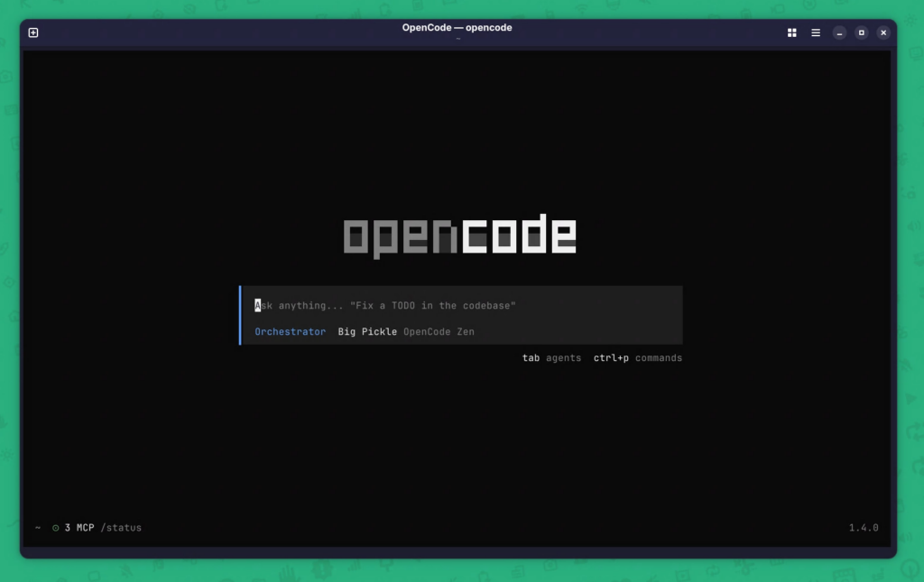Click the opencode pixel logo
This screenshot has height=582, width=924.
click(x=459, y=236)
